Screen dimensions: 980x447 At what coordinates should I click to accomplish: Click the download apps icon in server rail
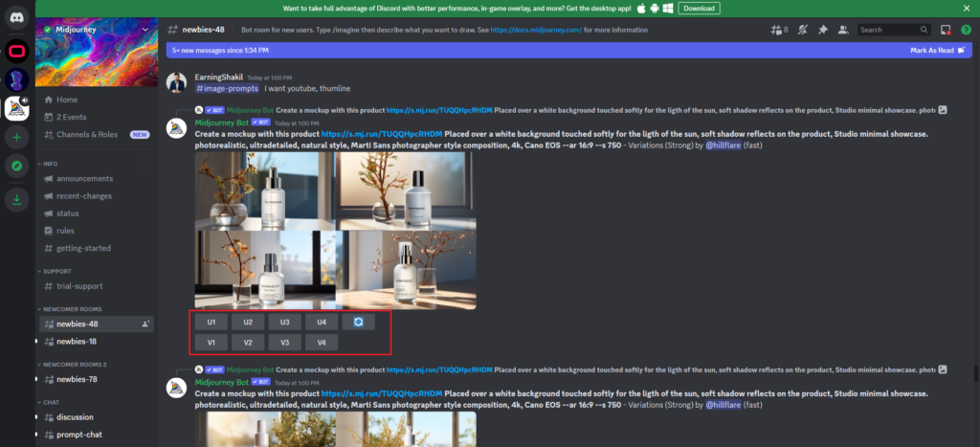pyautogui.click(x=17, y=199)
